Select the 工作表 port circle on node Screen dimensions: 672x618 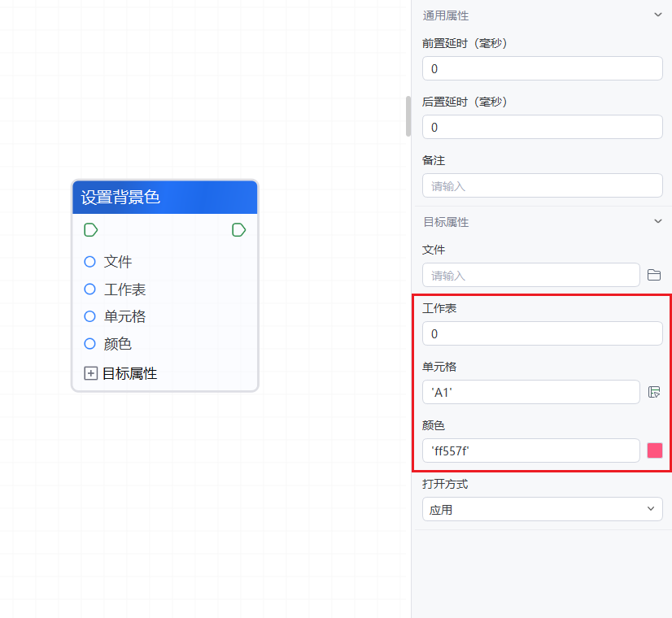coord(90,289)
